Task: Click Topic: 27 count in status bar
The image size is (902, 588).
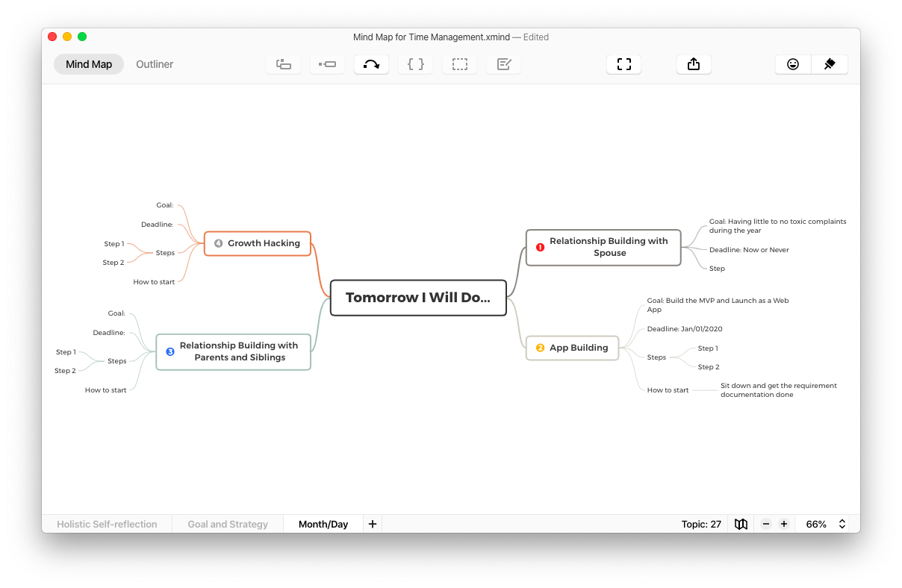Action: coord(701,524)
